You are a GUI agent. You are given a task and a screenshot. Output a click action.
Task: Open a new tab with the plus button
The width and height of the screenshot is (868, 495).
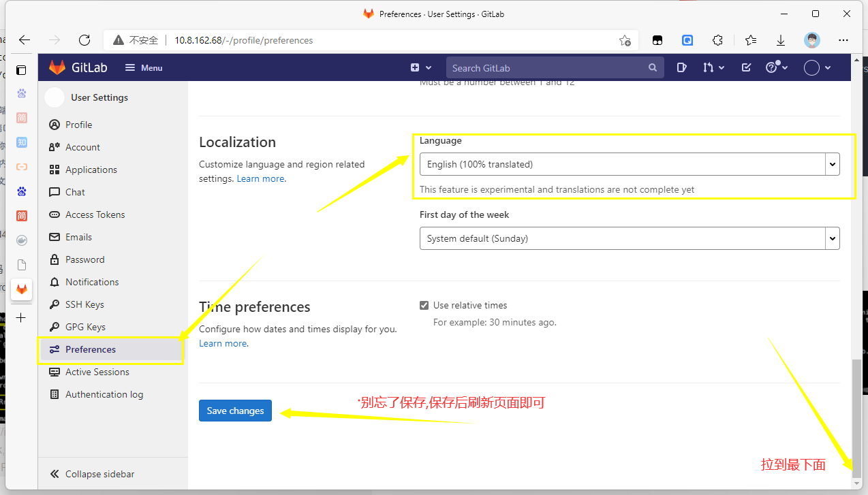pos(21,318)
